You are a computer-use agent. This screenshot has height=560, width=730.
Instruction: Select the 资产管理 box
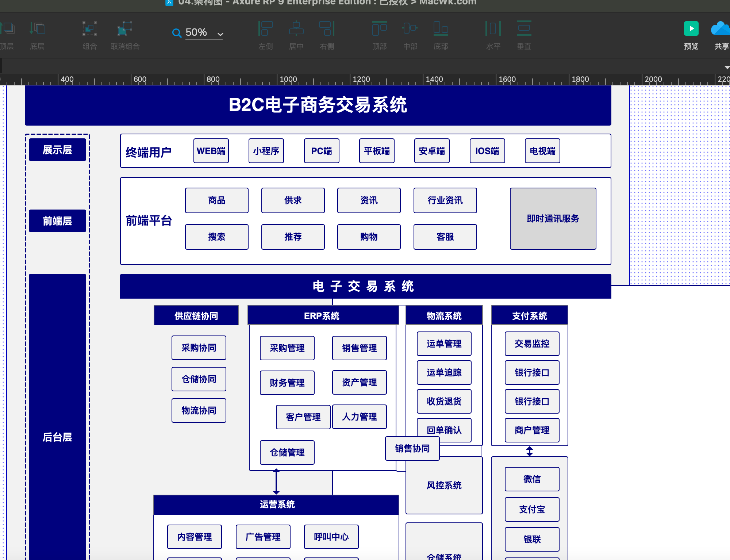coord(360,383)
